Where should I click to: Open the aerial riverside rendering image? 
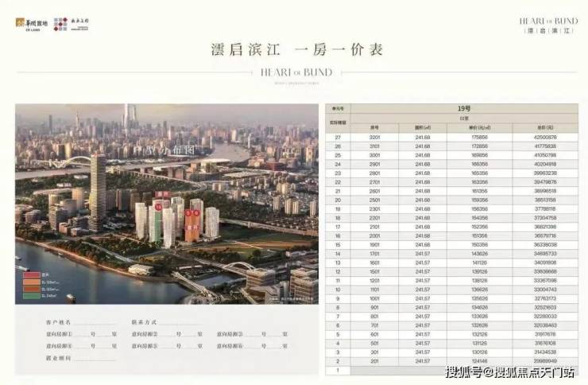(167, 204)
